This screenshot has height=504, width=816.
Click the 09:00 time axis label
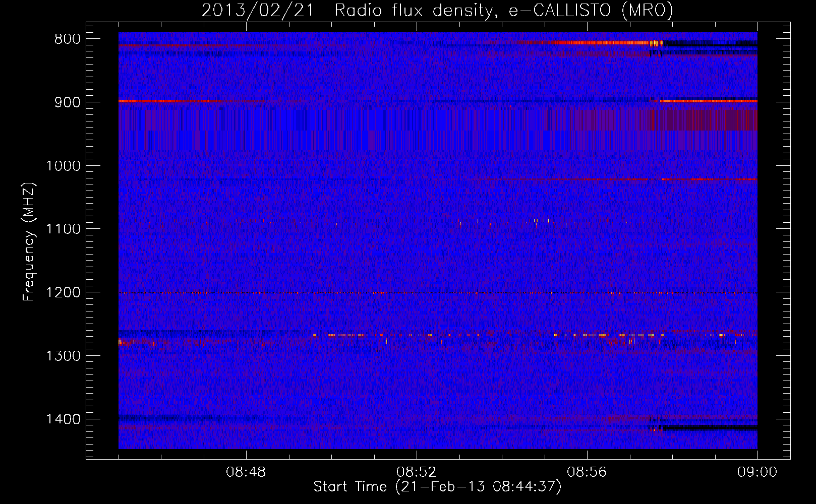757,472
